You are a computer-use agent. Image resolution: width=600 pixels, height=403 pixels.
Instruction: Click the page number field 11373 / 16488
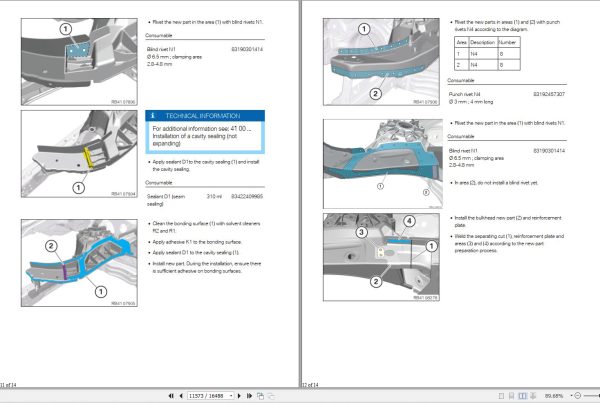coord(208,396)
